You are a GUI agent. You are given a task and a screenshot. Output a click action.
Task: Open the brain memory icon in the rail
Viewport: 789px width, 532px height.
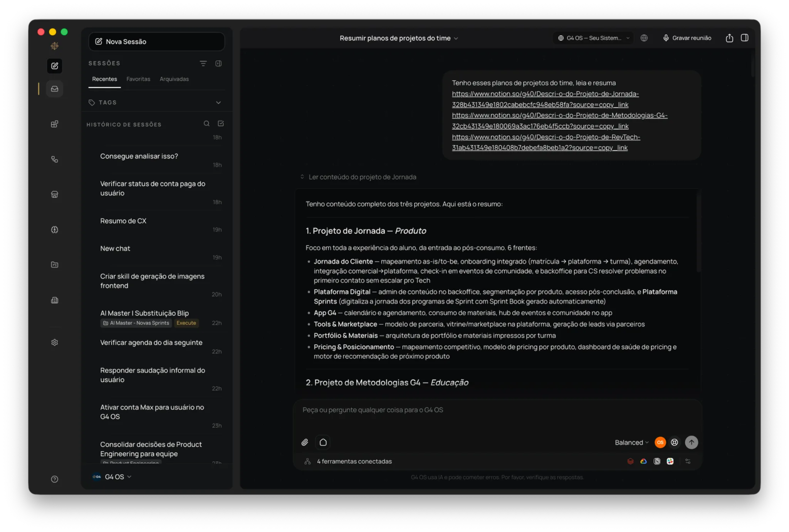[55, 230]
